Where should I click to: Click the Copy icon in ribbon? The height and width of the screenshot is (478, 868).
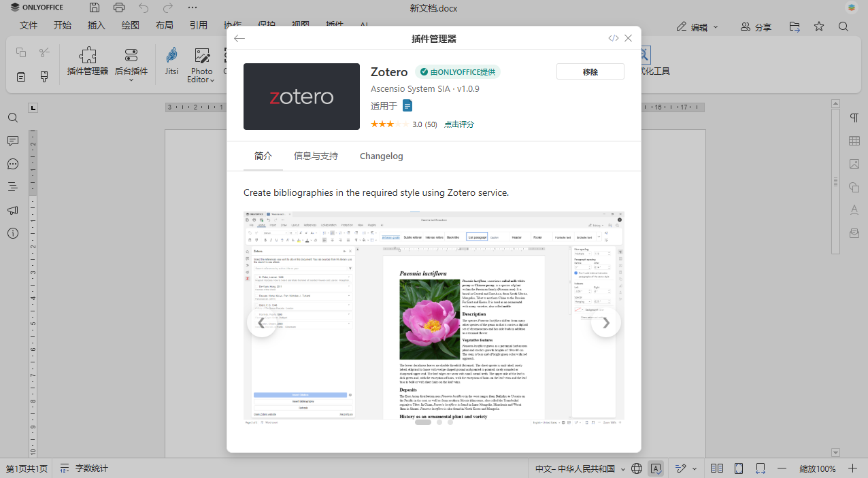coord(21,52)
